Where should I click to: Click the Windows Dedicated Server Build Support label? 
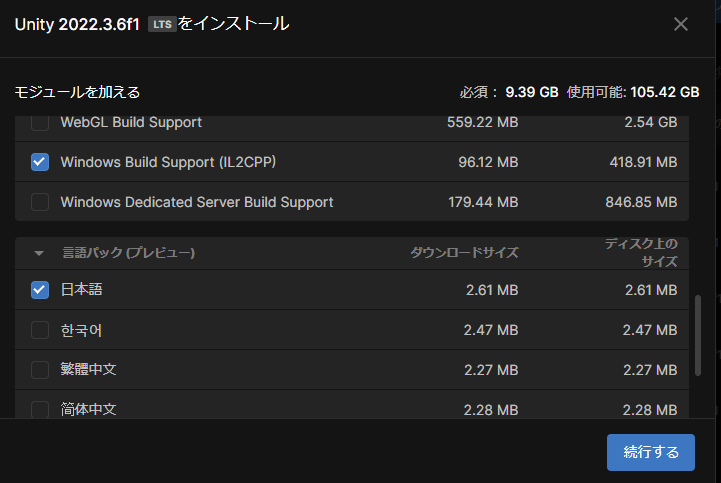tap(197, 202)
